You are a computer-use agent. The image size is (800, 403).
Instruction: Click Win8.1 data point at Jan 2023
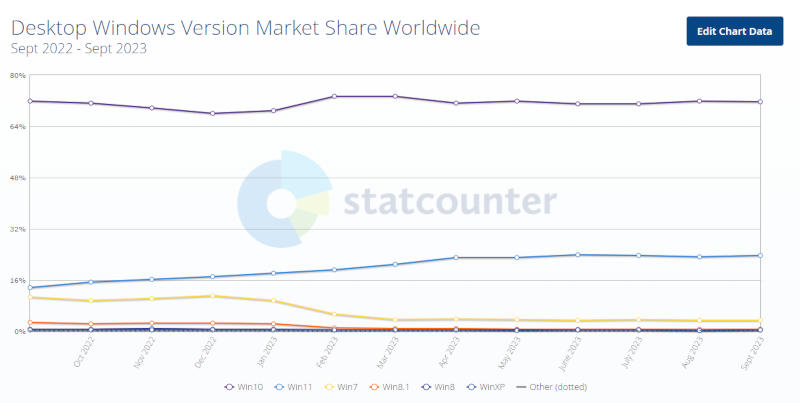coord(273,324)
